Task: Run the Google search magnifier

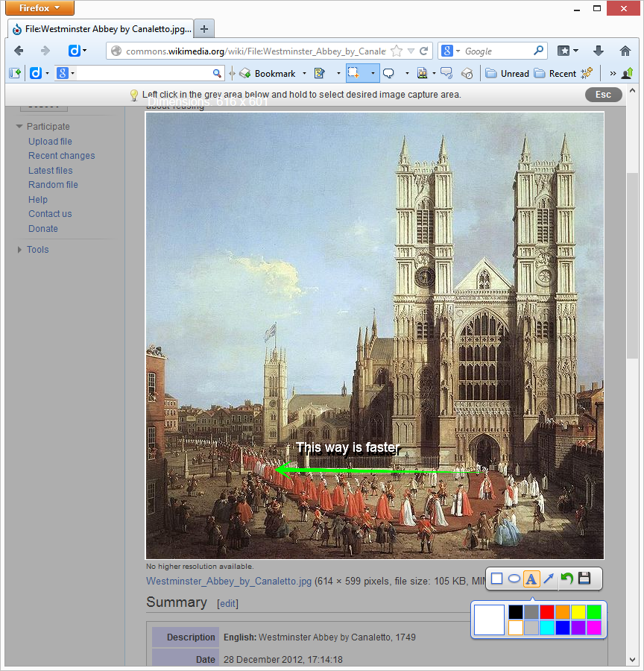Action: pos(538,51)
